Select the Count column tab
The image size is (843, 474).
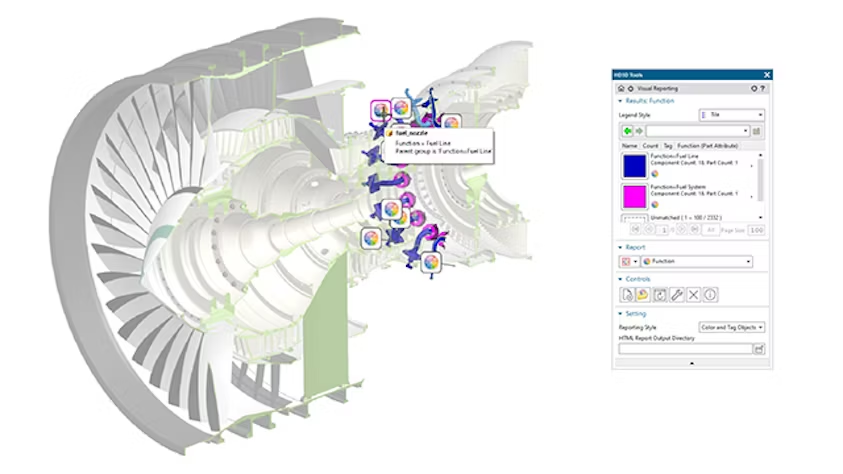650,146
